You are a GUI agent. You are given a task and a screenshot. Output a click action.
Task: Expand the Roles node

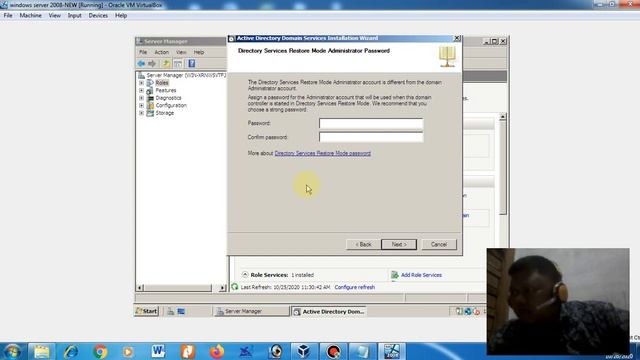[x=141, y=83]
